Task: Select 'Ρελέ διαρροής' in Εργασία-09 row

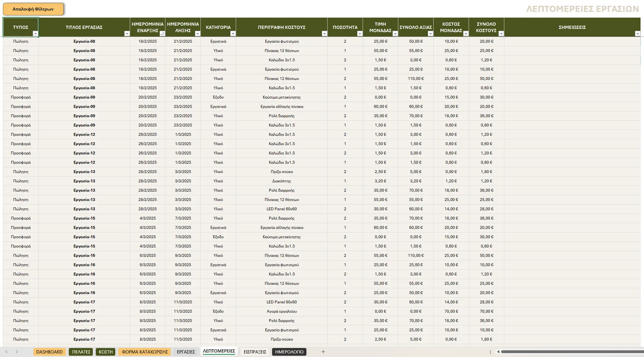Action: coord(282,116)
